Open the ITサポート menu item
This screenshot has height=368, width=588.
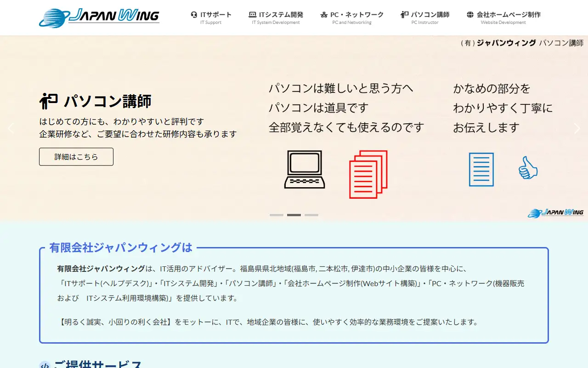[x=211, y=17]
